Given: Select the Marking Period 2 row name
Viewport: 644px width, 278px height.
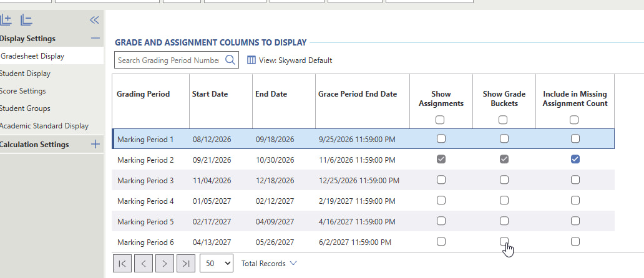Looking at the screenshot, I should click(145, 160).
